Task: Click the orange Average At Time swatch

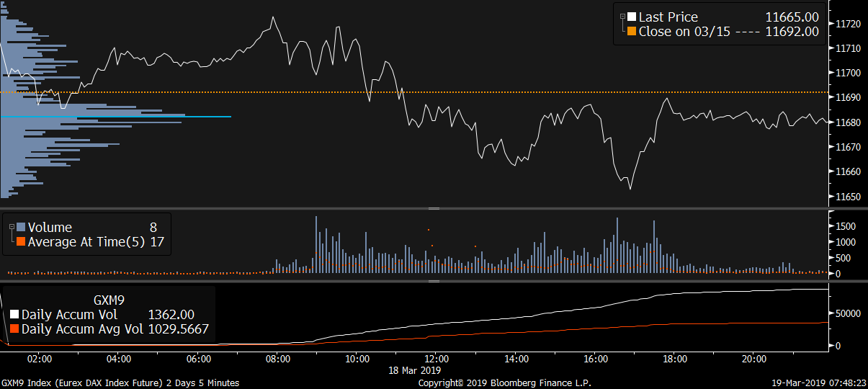Action: pyautogui.click(x=21, y=242)
